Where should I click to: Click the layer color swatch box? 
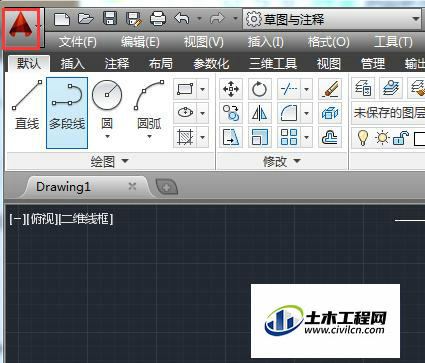click(419, 138)
